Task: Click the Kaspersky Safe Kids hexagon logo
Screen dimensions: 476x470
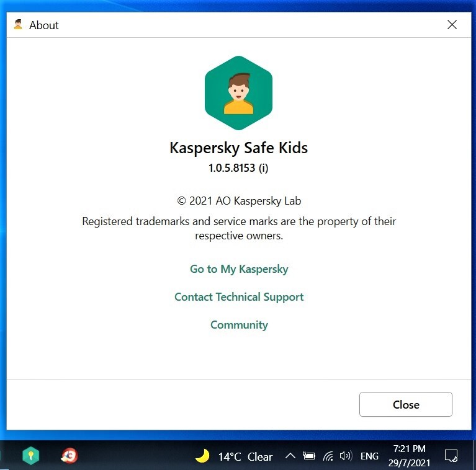Action: pyautogui.click(x=238, y=93)
